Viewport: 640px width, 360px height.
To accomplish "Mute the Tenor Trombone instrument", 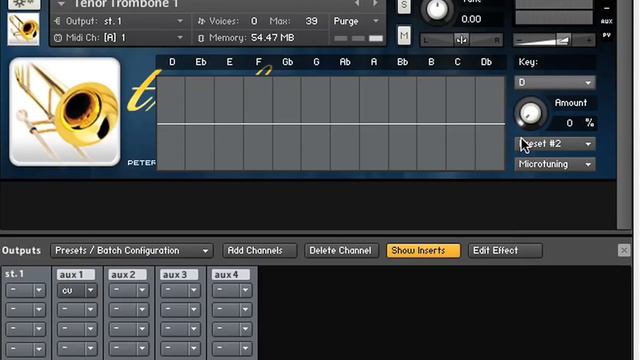I will pyautogui.click(x=404, y=36).
